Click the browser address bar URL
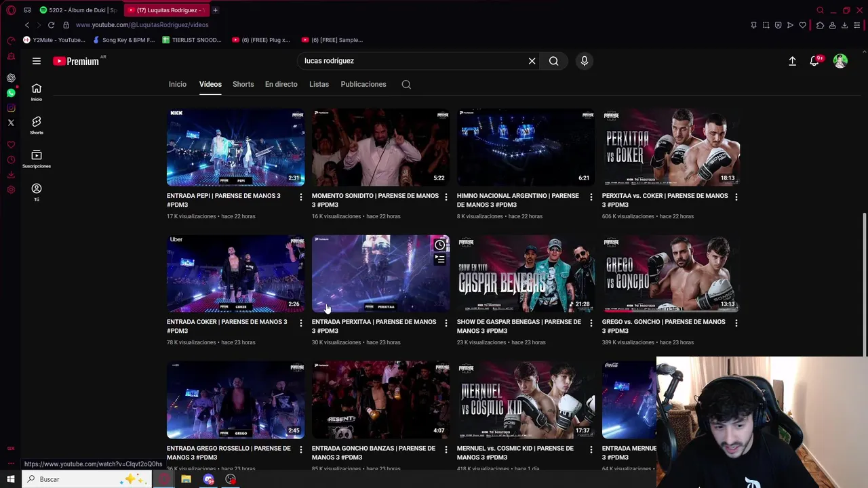This screenshot has height=488, width=868. (142, 25)
